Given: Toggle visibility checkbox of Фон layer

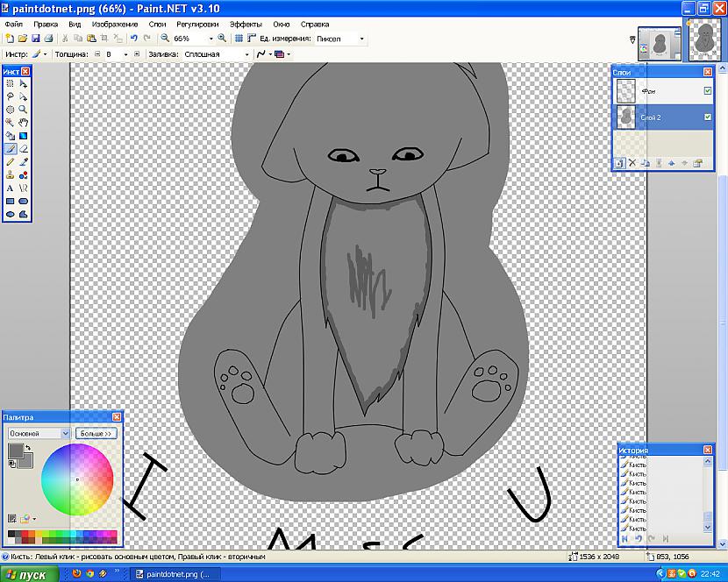Looking at the screenshot, I should coord(708,90).
